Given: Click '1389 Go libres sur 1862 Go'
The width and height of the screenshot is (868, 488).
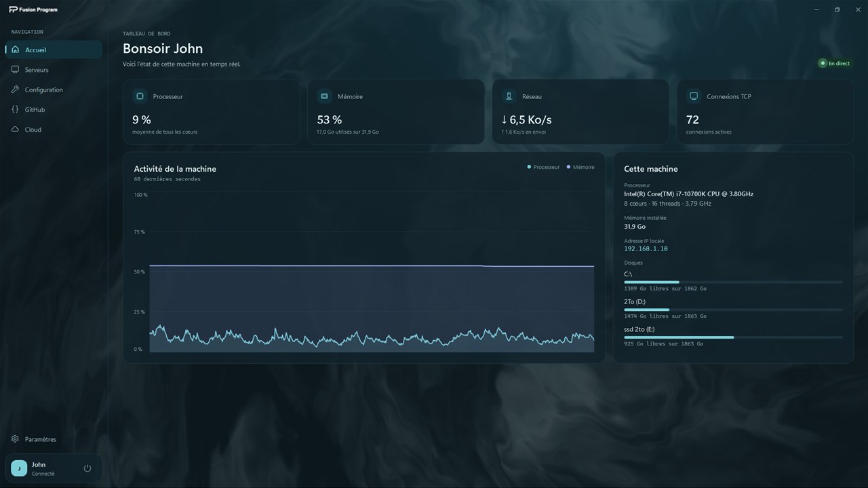Looking at the screenshot, I should point(665,288).
